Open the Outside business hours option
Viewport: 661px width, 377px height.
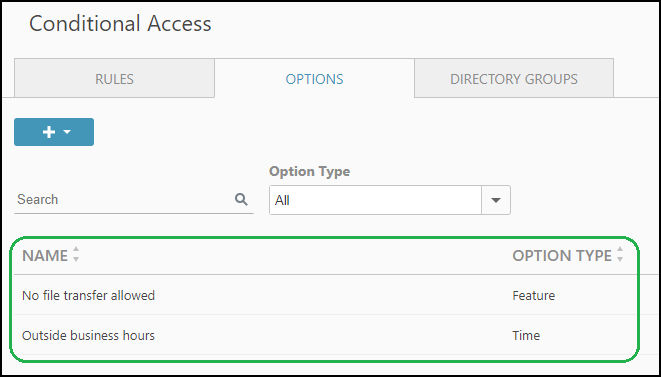[89, 336]
